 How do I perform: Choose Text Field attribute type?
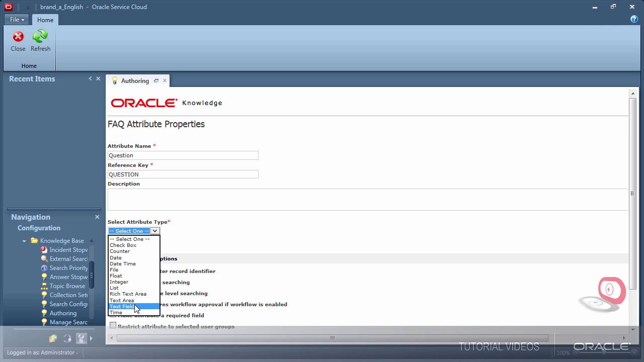pyautogui.click(x=134, y=306)
